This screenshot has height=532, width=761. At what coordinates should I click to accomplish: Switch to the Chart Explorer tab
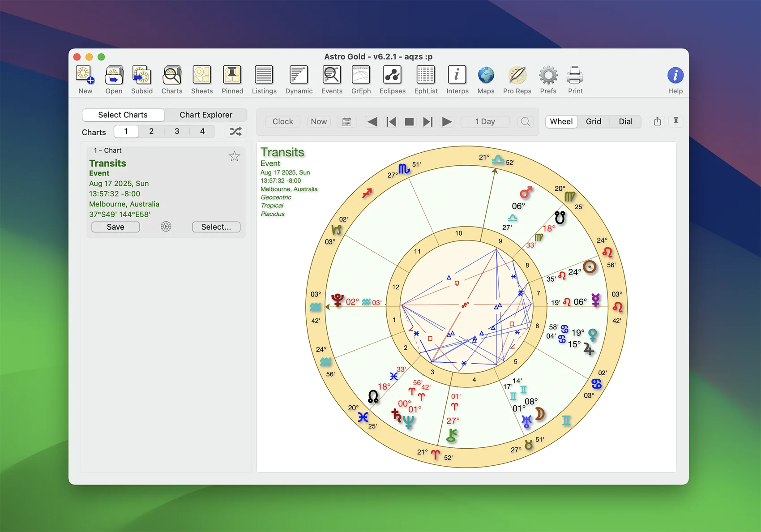(206, 115)
